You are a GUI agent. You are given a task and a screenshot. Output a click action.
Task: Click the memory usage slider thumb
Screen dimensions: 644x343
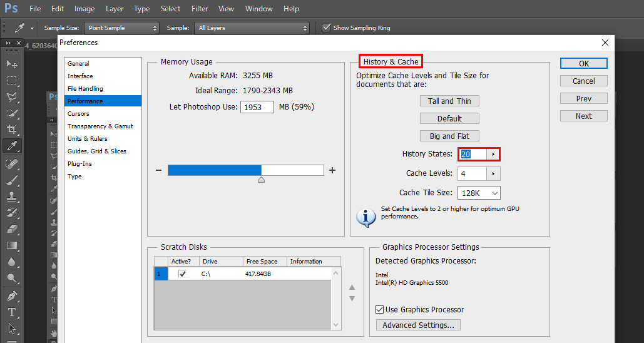tap(261, 180)
